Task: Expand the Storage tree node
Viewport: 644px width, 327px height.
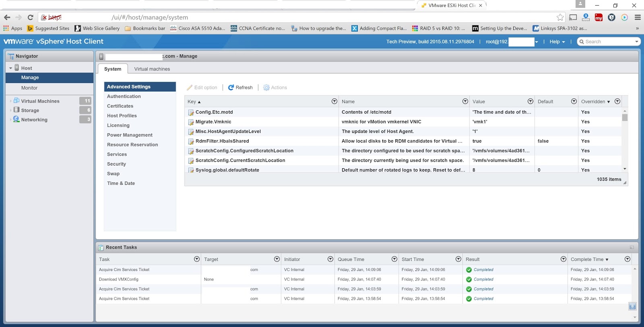Action: click(10, 110)
